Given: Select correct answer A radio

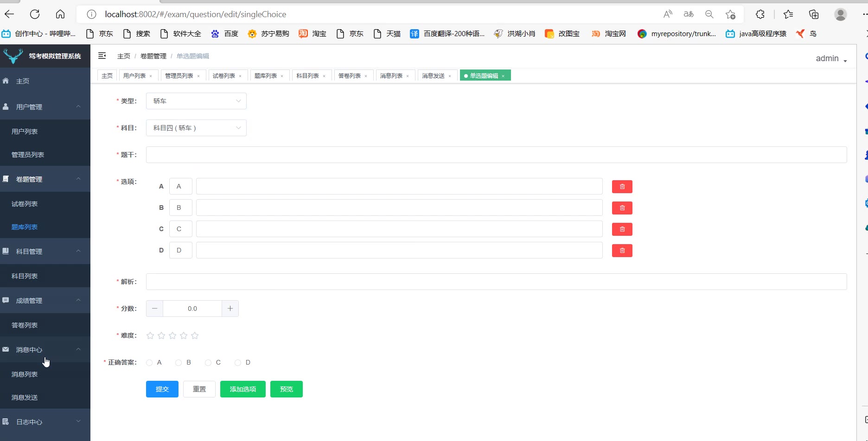Looking at the screenshot, I should (149, 362).
